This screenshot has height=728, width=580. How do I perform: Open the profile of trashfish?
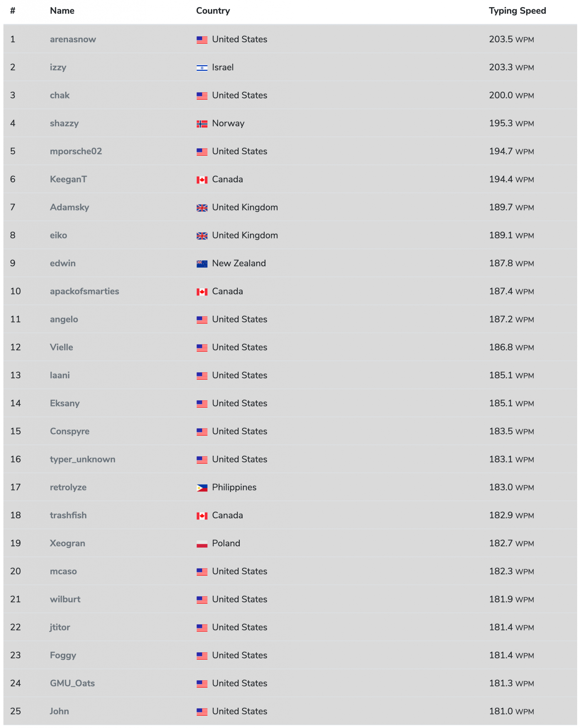coord(68,515)
